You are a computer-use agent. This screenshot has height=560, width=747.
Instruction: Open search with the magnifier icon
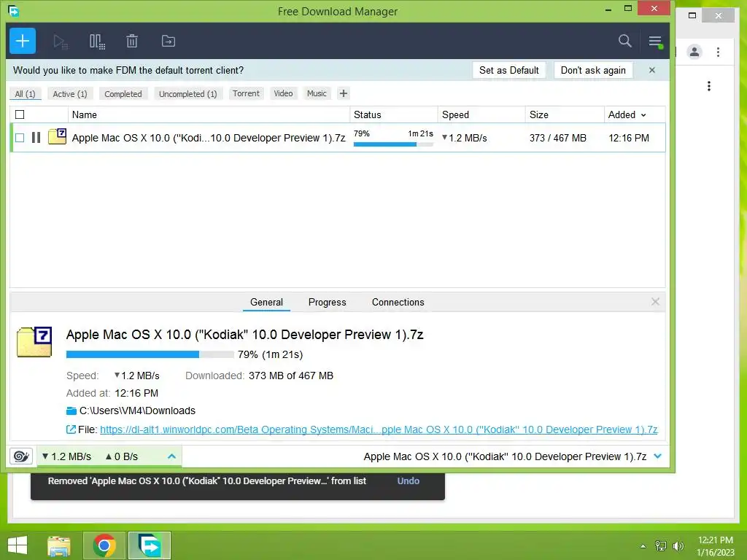(624, 41)
